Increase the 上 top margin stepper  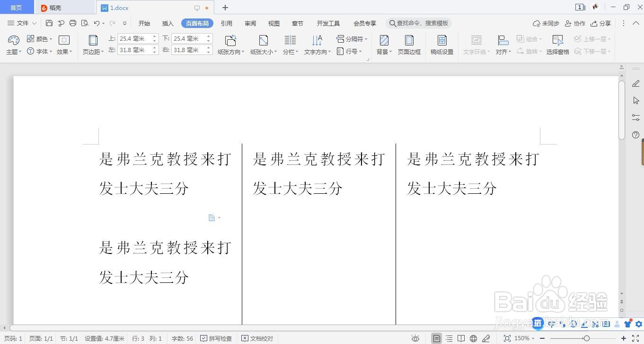coord(155,36)
